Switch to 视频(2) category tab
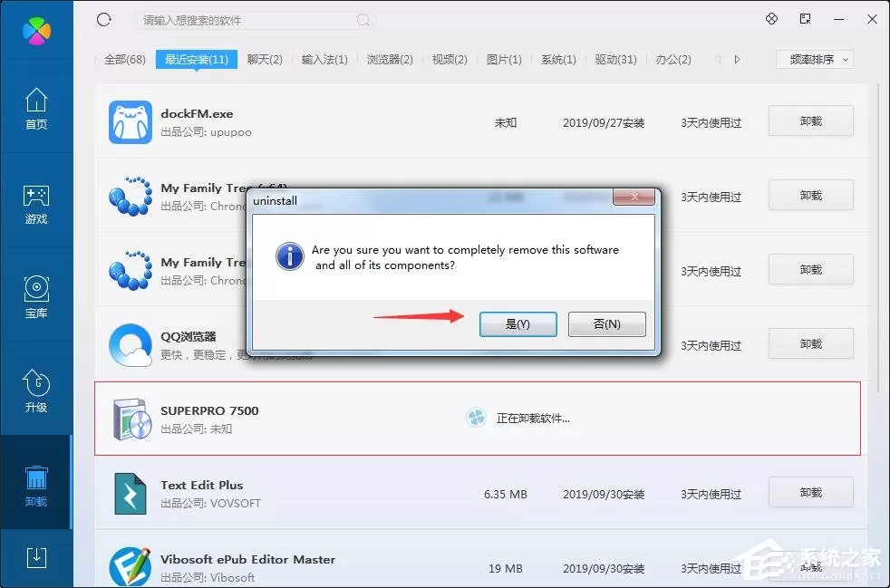The height and width of the screenshot is (588, 890). point(450,60)
